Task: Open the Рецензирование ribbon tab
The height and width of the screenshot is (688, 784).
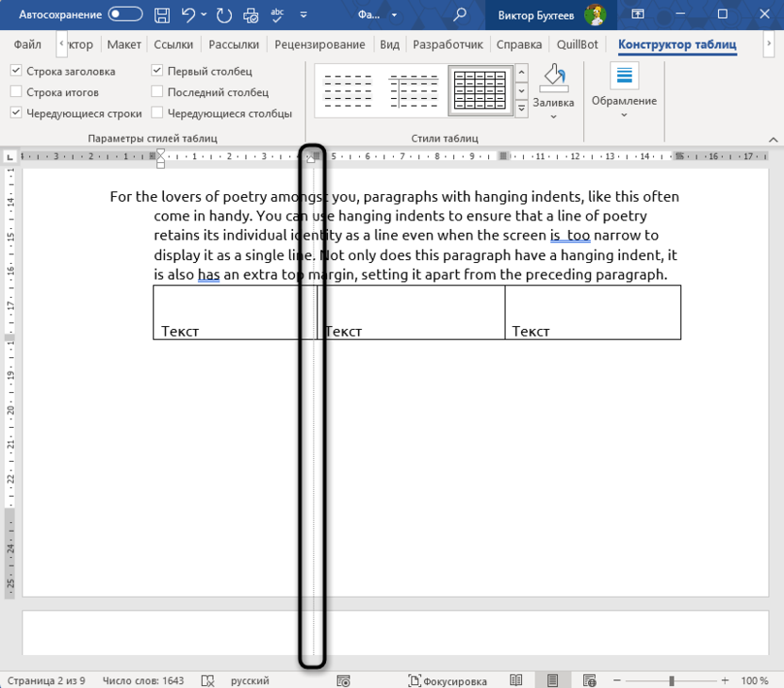Action: (x=319, y=44)
